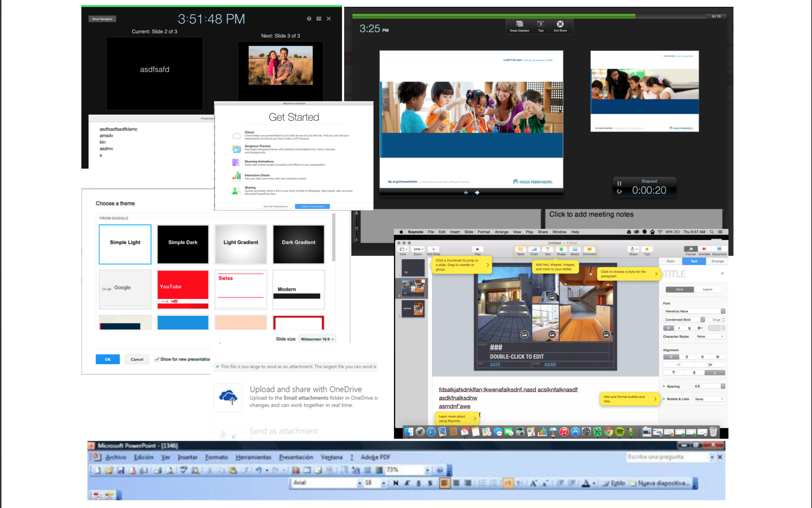Add a Text box in Keynote
Screen dimensions: 812x508
click(x=547, y=251)
